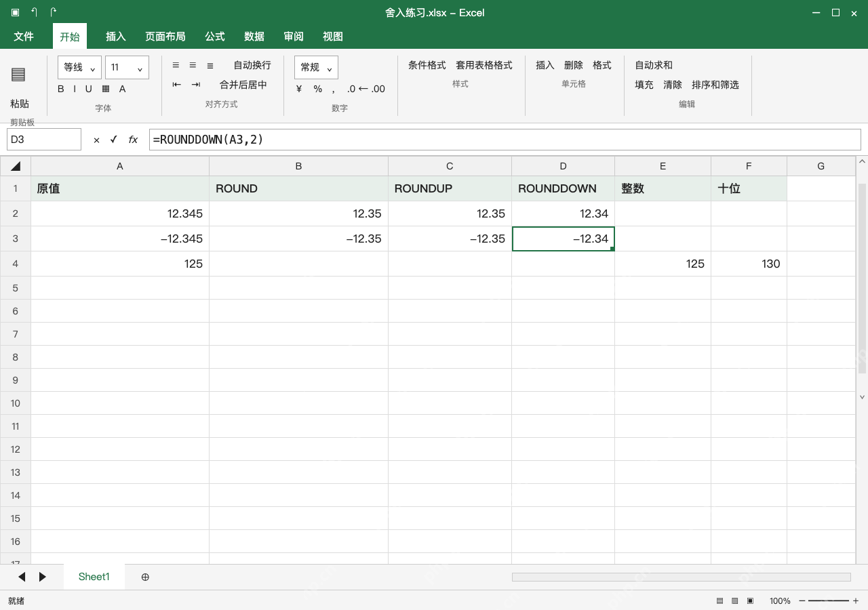Cancel formula entry with X

(x=96, y=140)
